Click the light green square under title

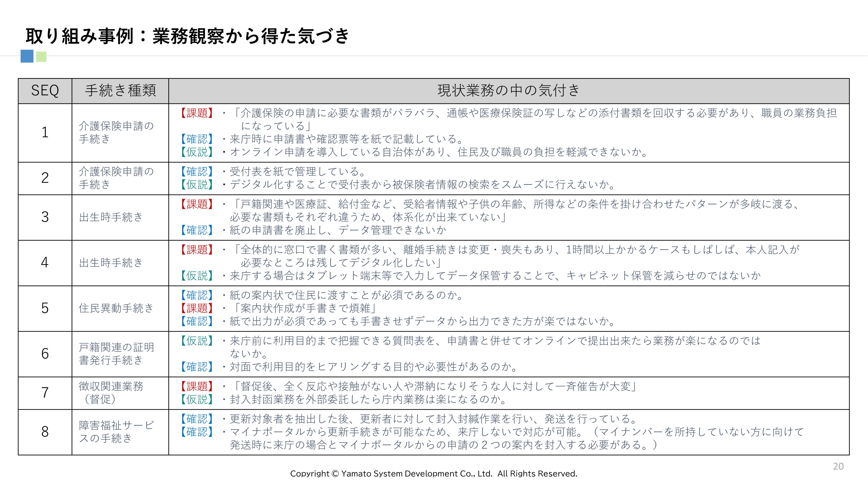pos(41,57)
